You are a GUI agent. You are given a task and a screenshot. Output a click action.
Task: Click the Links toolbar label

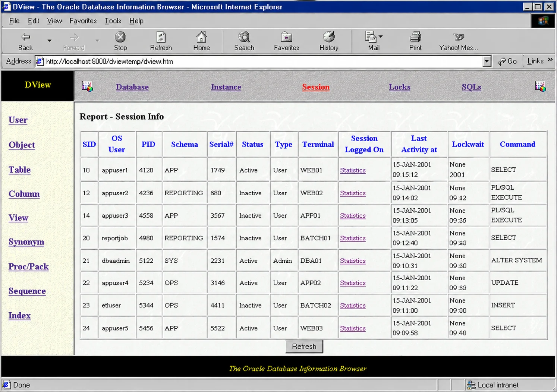tap(535, 61)
